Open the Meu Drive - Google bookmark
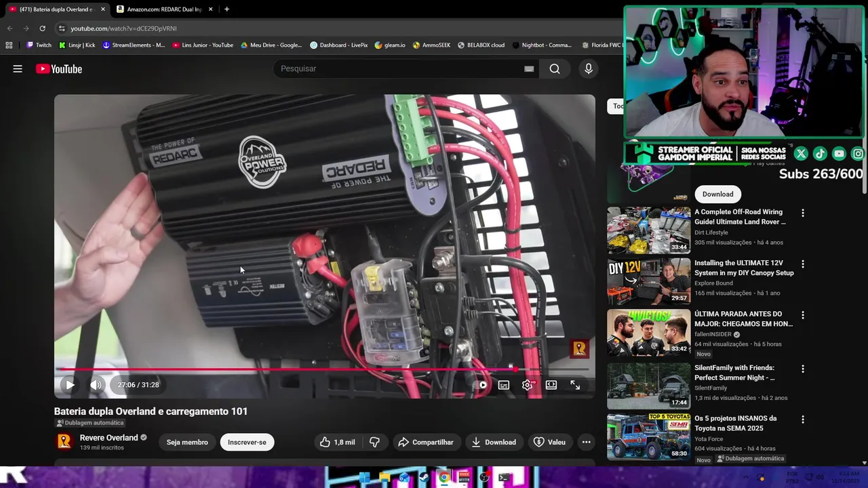The width and height of the screenshot is (868, 488). tap(271, 45)
